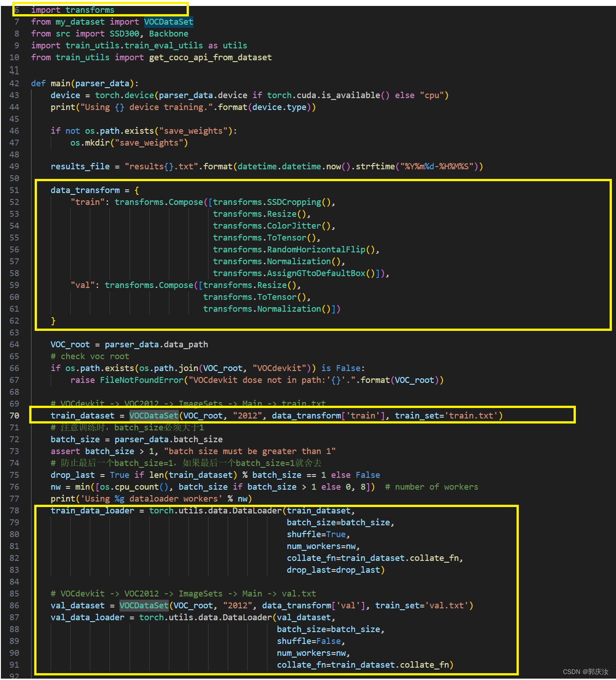Click 'num_workers=nw' on line 81
This screenshot has height=680, width=616.
tap(321, 546)
